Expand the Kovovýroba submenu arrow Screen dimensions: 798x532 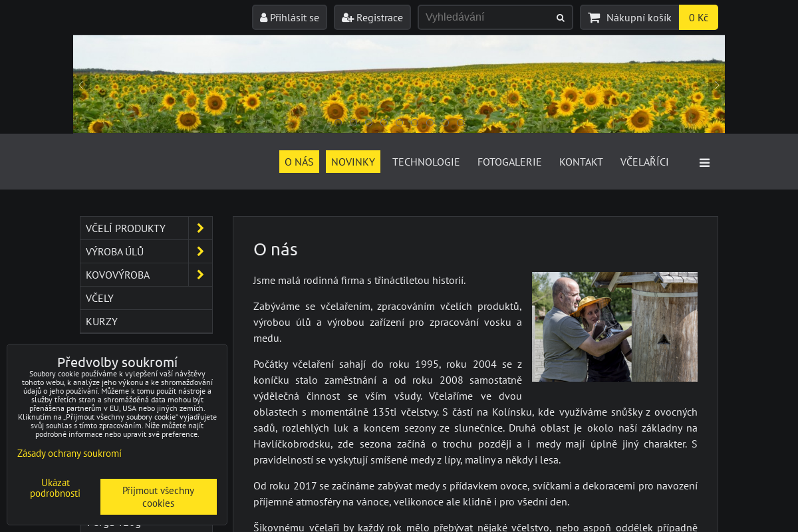200,275
